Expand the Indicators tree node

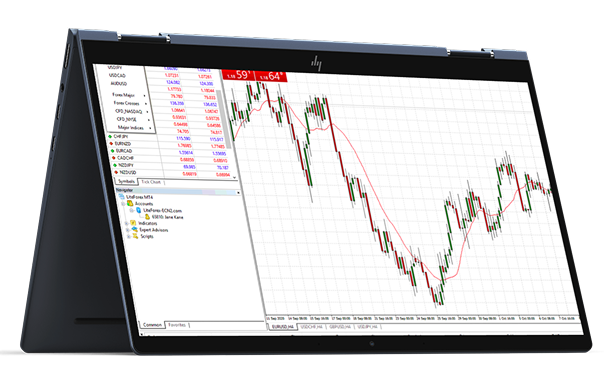(127, 223)
